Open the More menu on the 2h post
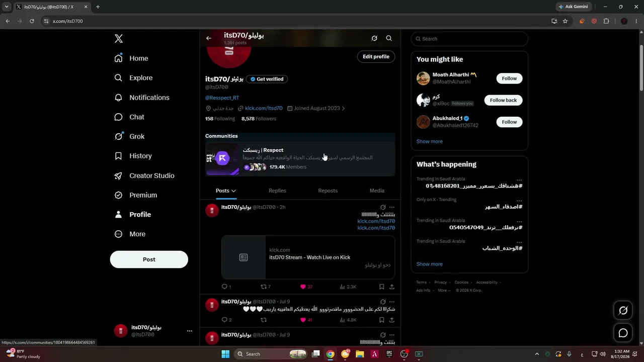This screenshot has height=362, width=644. (392, 207)
